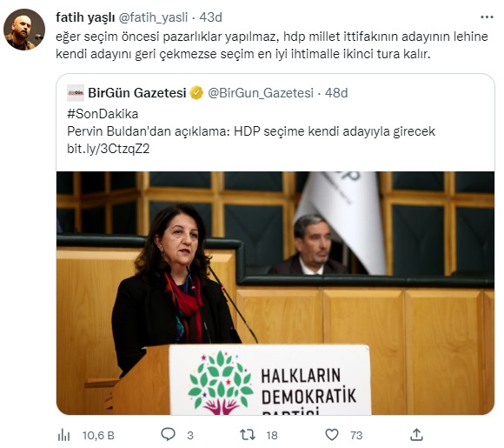Open BirGün Gazetesi account name
This screenshot has width=504, height=448.
pyautogui.click(x=137, y=93)
